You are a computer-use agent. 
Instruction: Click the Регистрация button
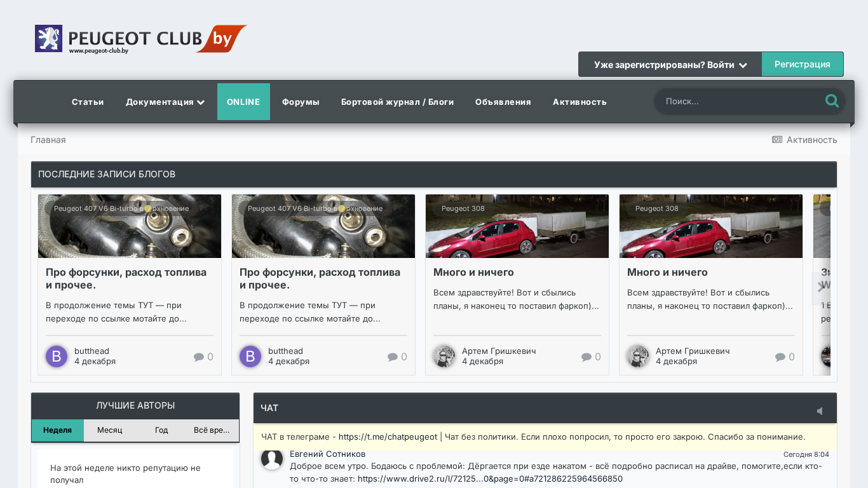[802, 64]
